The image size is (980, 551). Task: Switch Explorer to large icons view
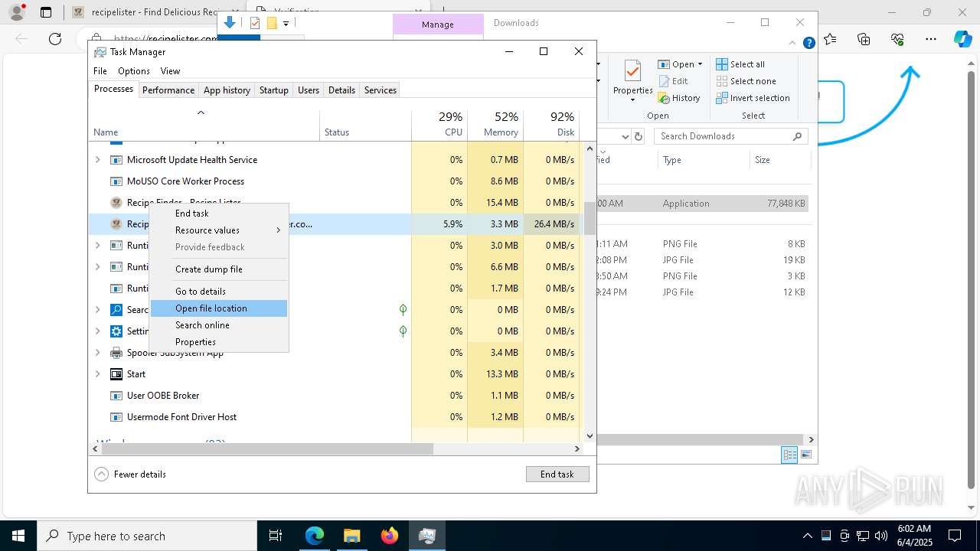click(x=805, y=455)
